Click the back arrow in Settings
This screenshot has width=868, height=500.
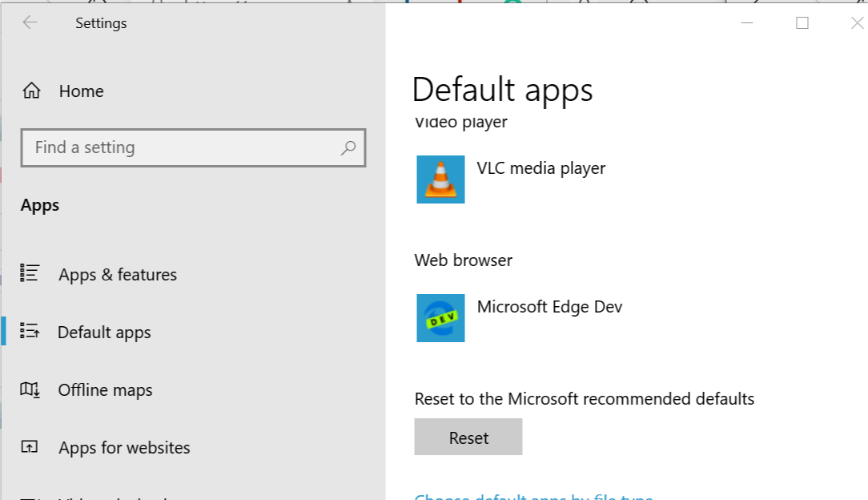[x=30, y=22]
